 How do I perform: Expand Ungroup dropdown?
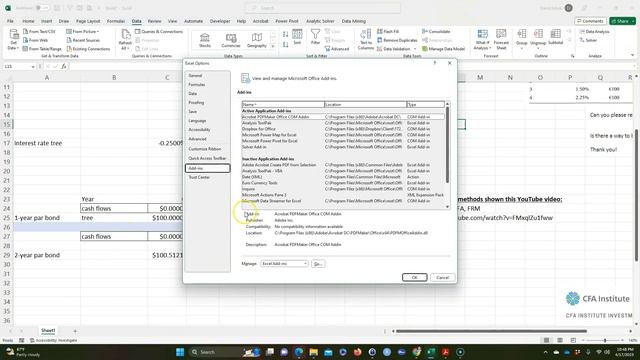pos(538,48)
